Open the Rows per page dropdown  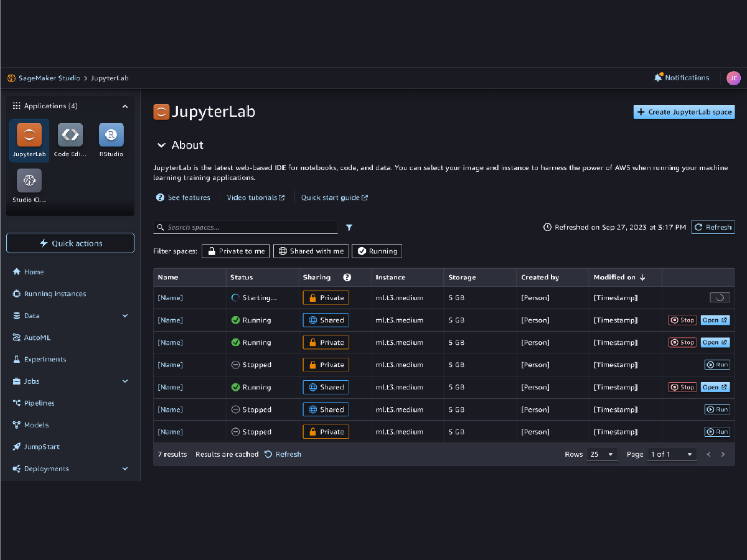[x=601, y=454]
